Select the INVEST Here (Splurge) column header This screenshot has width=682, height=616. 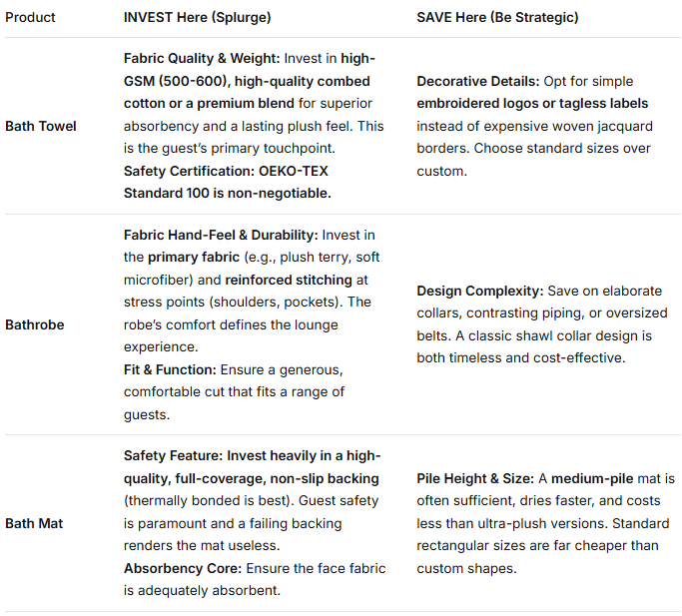click(197, 17)
